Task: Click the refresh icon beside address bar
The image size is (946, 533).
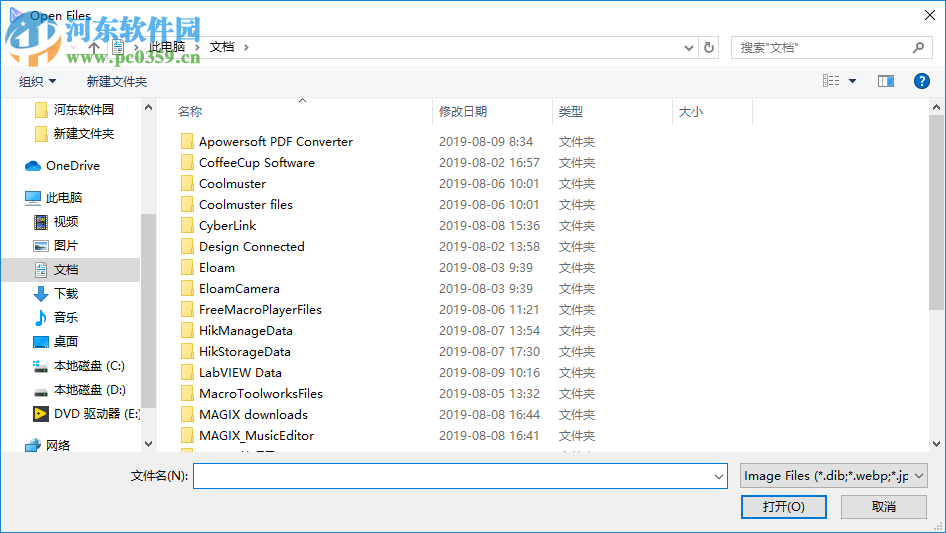Action: [x=709, y=47]
